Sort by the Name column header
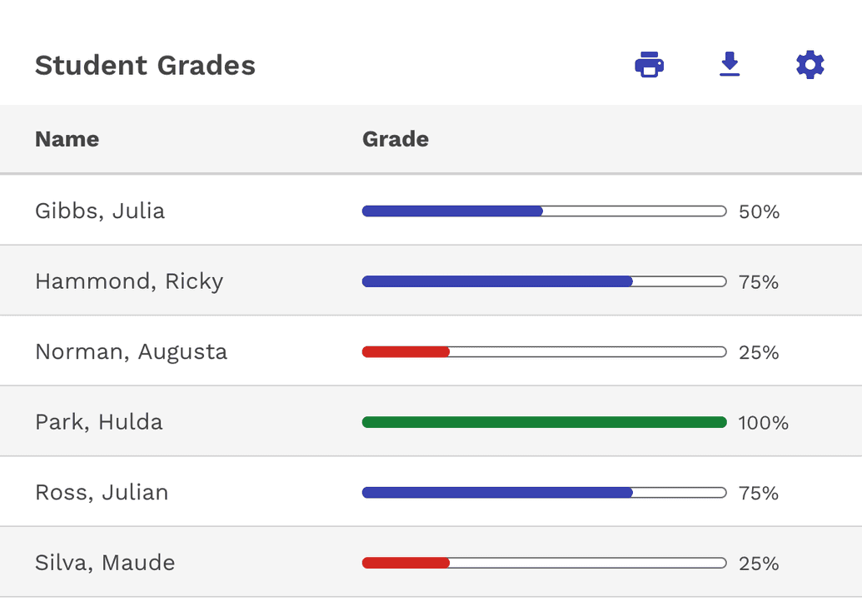This screenshot has width=862, height=616. coord(67,139)
